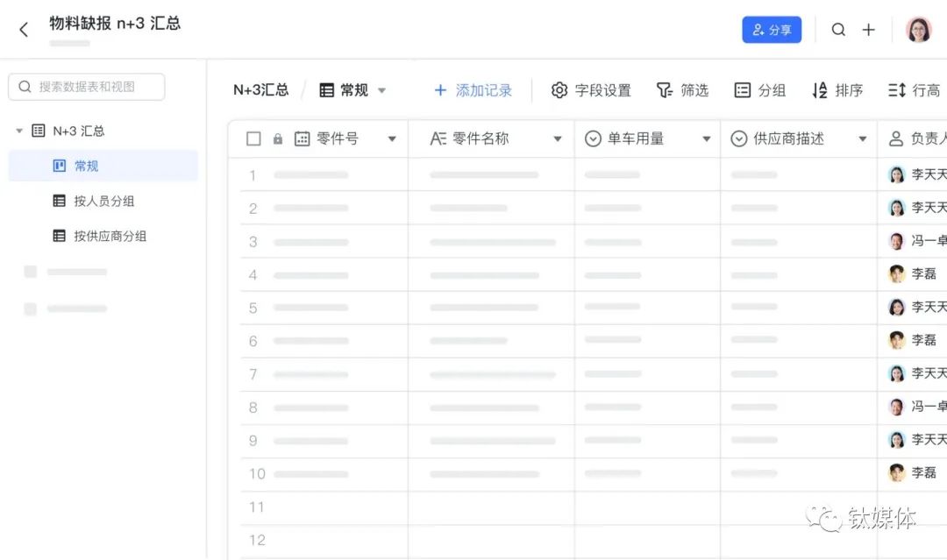Click the blue 分享 share button
The height and width of the screenshot is (560, 947).
point(772,30)
